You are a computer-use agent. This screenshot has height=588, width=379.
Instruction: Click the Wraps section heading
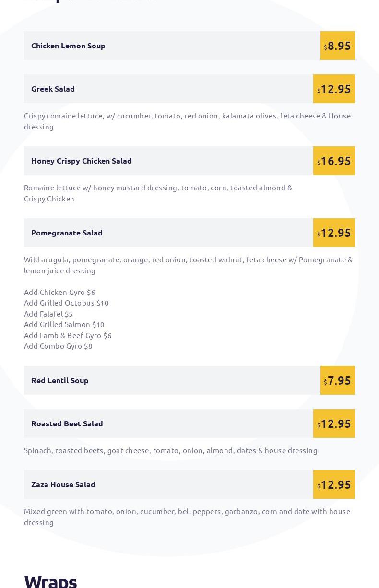click(50, 580)
